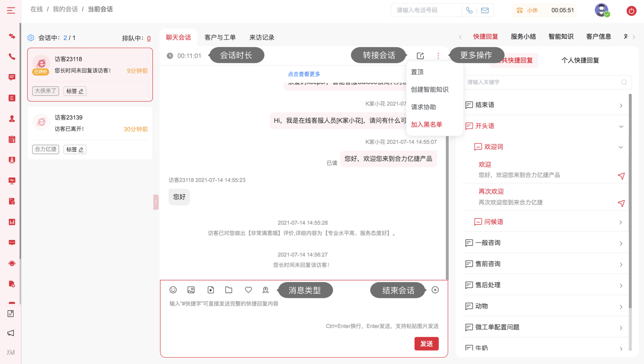
Task: Select 加入黑名单 from the dropdown menu
Action: [x=426, y=125]
